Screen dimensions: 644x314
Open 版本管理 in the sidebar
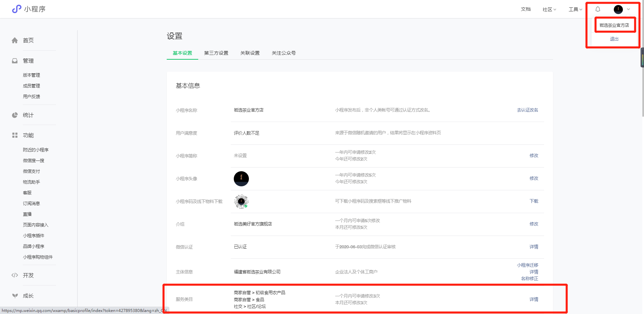32,75
